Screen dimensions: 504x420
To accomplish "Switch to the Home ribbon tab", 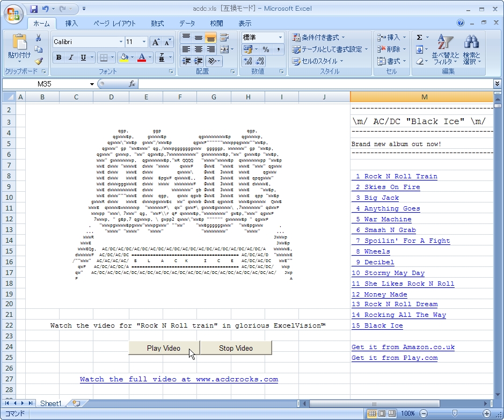I will pos(41,24).
